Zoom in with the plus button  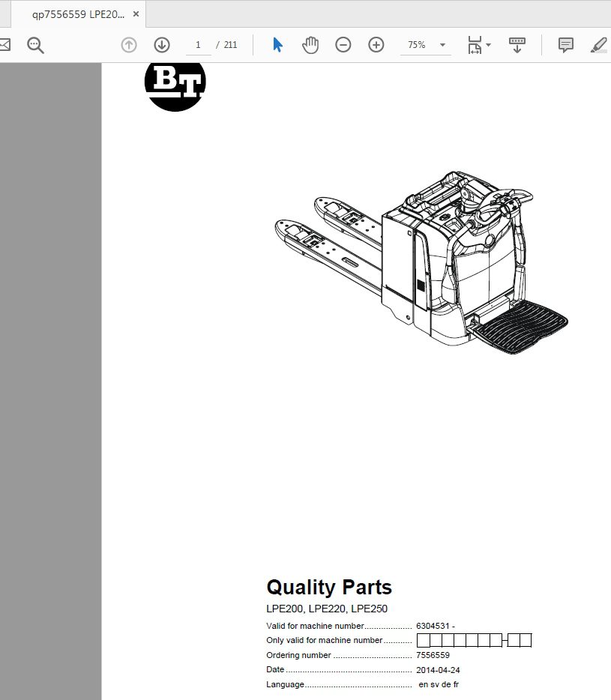pos(376,45)
